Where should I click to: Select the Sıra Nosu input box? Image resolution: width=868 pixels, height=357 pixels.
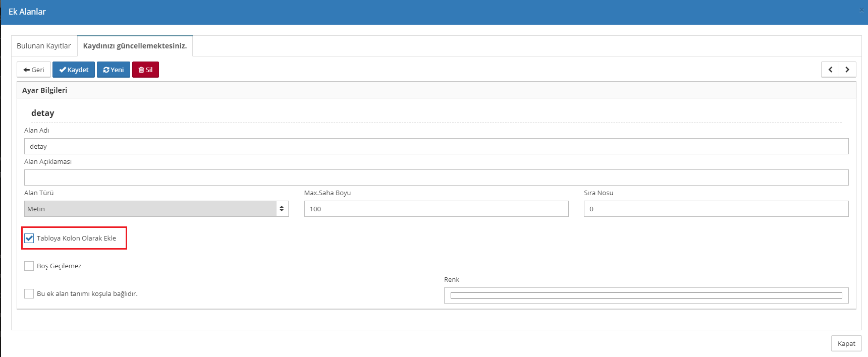[716, 209]
